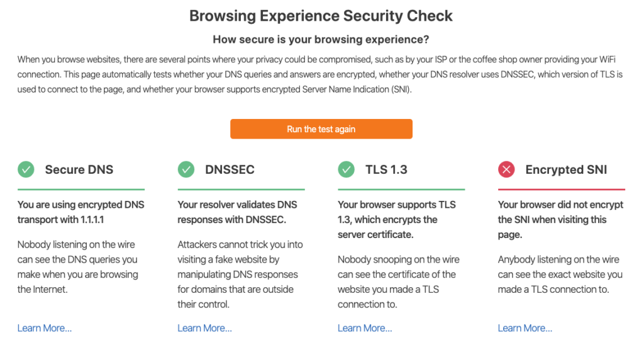Image resolution: width=644 pixels, height=347 pixels.
Task: Run the test again
Action: tap(321, 129)
